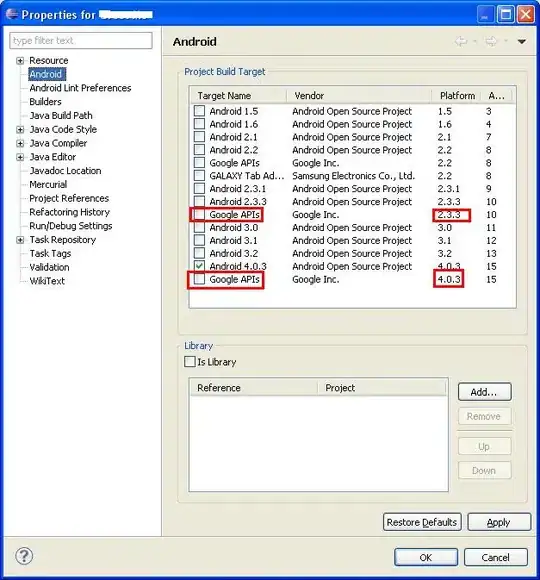
Task: Click the Apply button
Action: pyautogui.click(x=499, y=522)
